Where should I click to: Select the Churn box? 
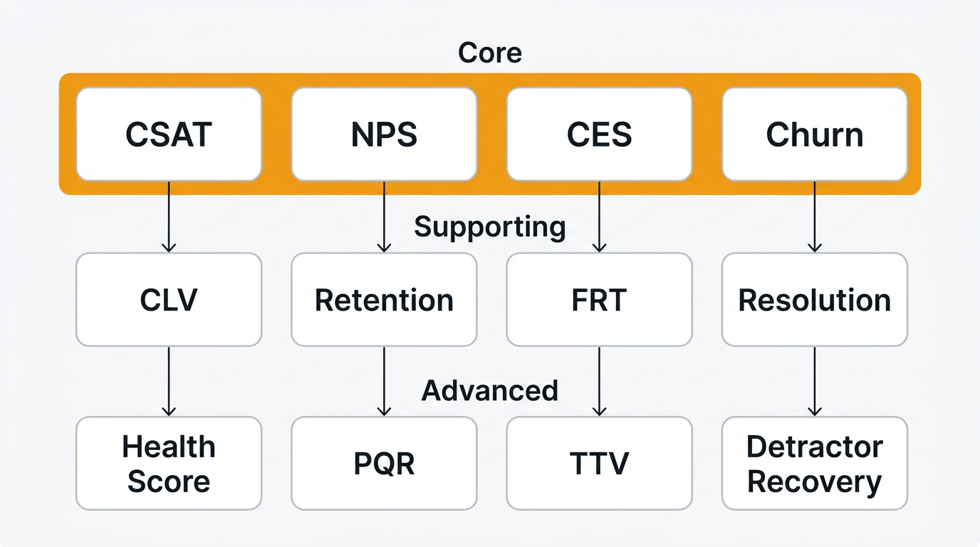click(814, 135)
